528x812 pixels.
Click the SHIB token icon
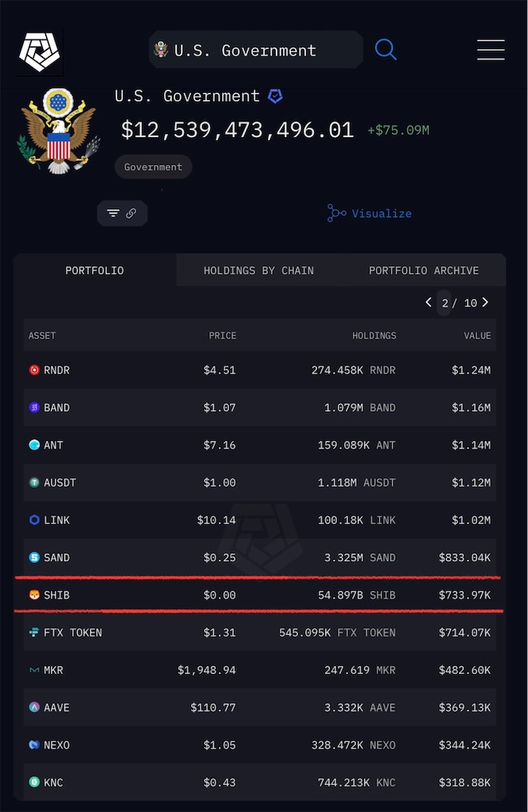pyautogui.click(x=34, y=595)
